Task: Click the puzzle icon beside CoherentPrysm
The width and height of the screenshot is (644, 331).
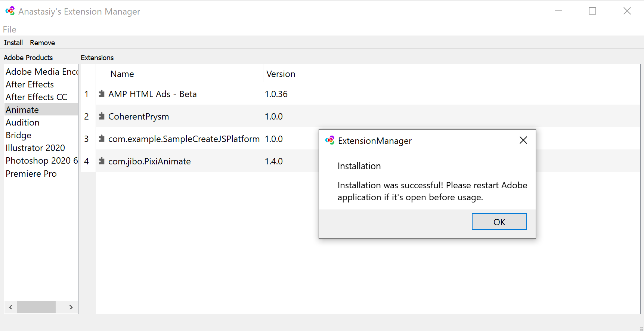Action: coord(102,116)
